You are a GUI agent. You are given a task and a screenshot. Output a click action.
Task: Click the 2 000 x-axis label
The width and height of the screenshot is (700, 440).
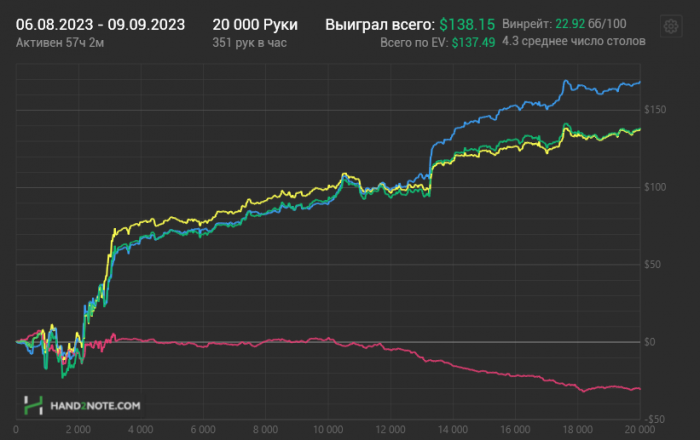[78, 430]
